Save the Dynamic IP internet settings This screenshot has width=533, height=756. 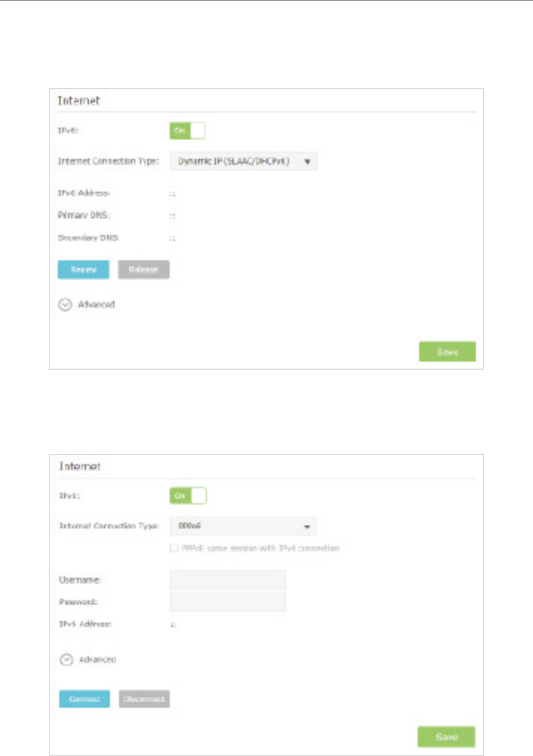click(x=447, y=352)
